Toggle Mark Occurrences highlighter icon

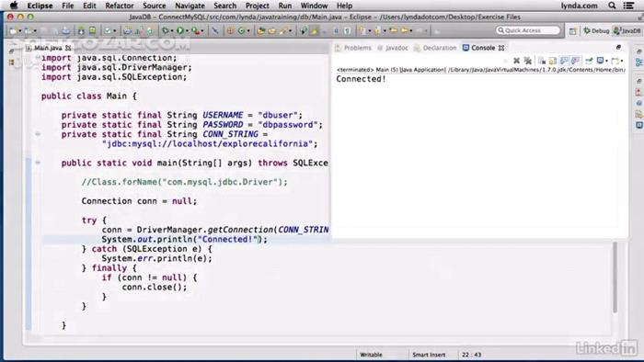[x=315, y=30]
